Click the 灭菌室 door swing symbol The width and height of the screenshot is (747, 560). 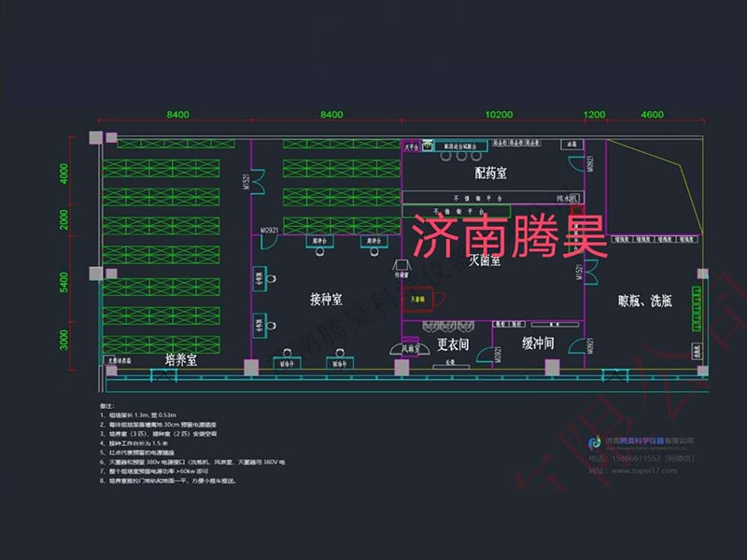592,271
